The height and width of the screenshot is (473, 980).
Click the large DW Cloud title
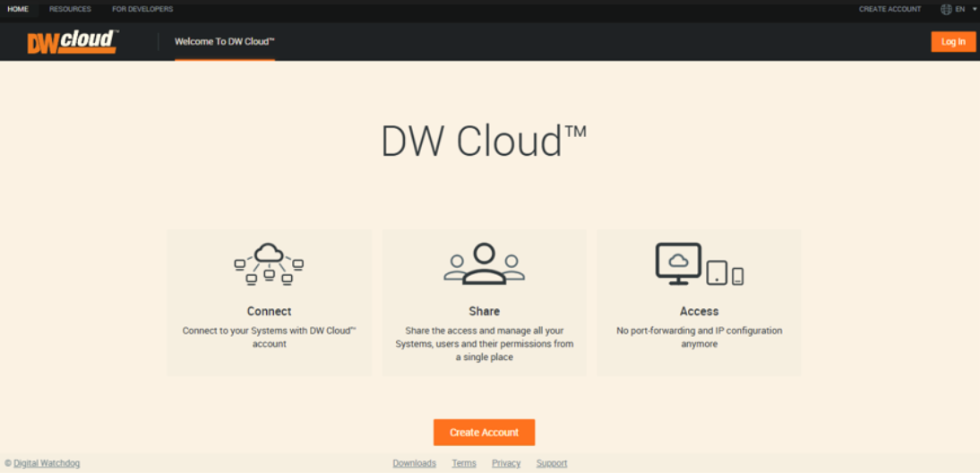click(485, 141)
